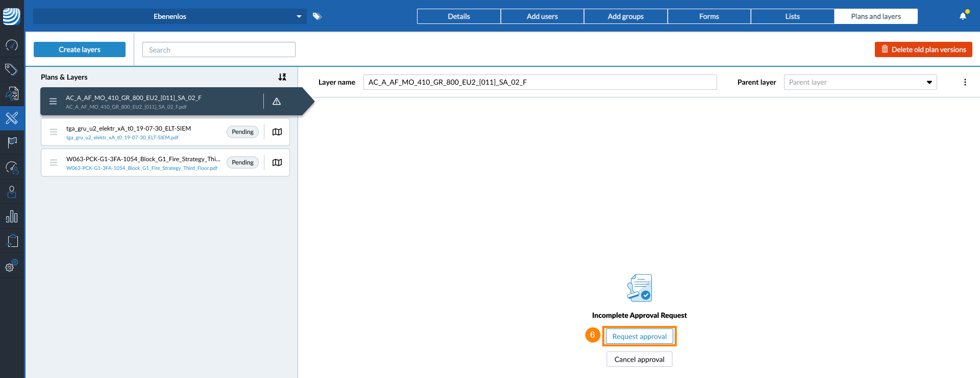Click into the Search input field
This screenshot has height=378, width=980.
tap(219, 50)
